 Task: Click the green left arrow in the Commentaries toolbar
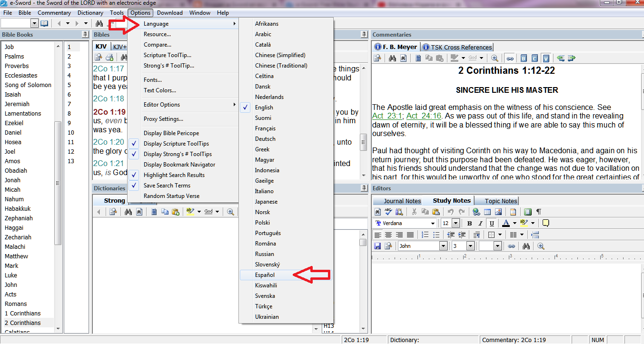coord(560,58)
